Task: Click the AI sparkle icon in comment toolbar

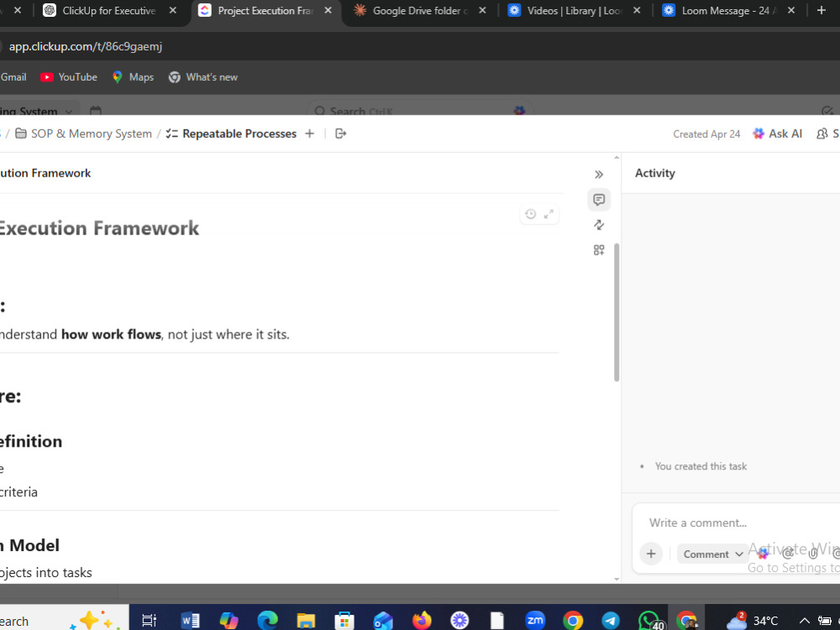Action: point(763,554)
